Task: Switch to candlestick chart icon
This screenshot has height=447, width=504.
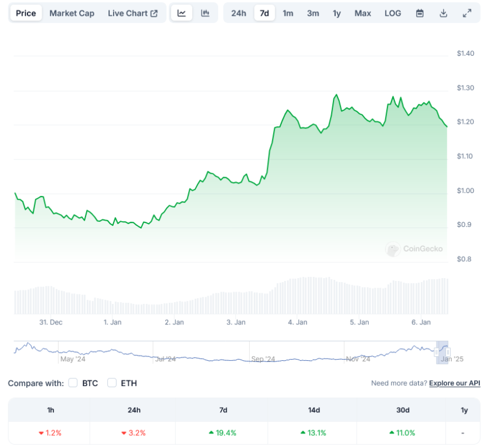Action: [x=205, y=13]
